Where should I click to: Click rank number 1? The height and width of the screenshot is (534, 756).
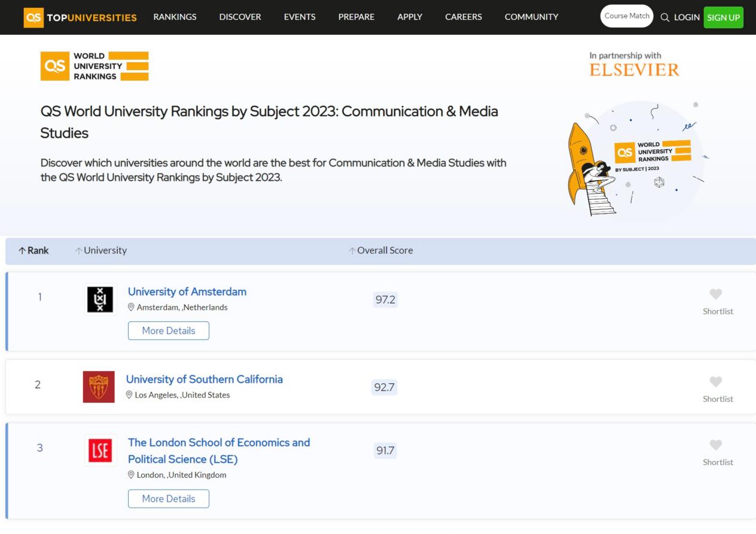coord(40,296)
